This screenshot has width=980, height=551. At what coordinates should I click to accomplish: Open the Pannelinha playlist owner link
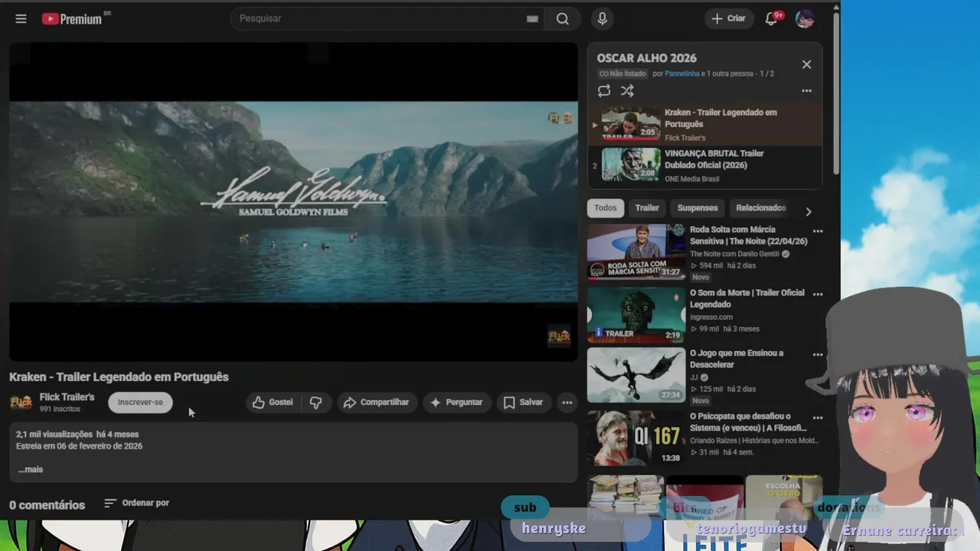682,74
